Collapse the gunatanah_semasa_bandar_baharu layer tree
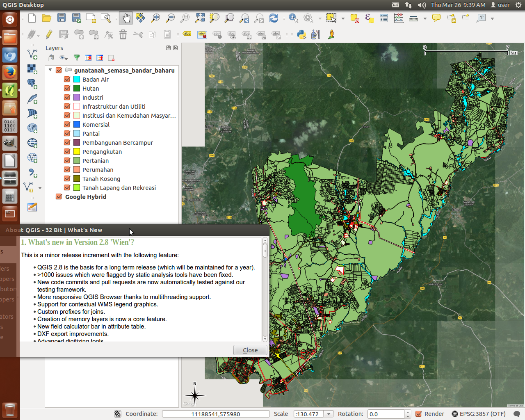The image size is (525, 420). pyautogui.click(x=50, y=70)
